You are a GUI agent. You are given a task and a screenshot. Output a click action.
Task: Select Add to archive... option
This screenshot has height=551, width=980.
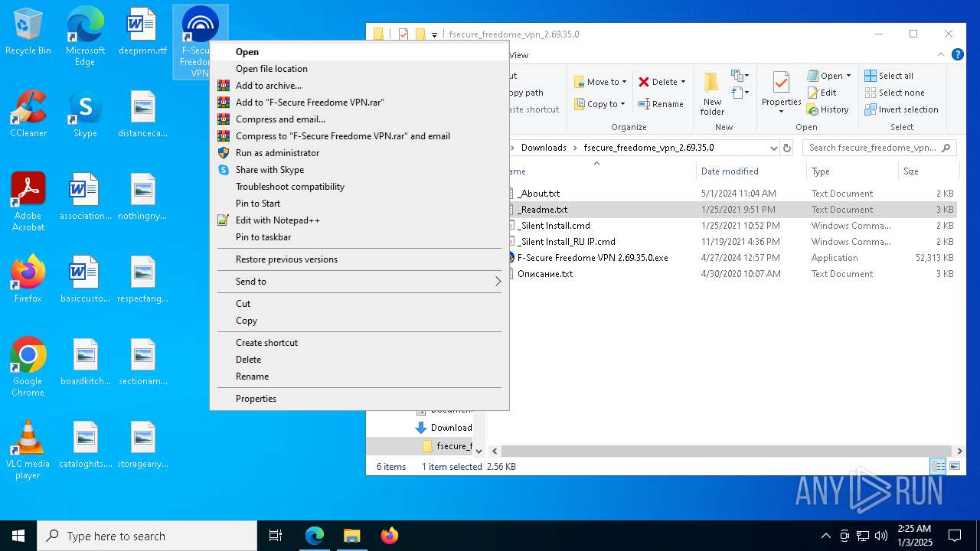tap(359, 86)
